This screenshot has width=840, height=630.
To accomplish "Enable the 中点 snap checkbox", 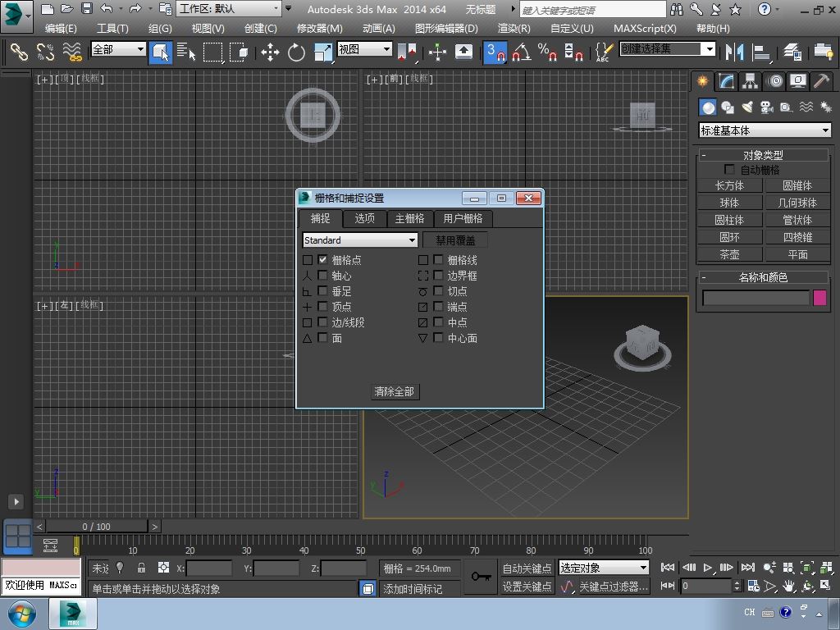I will pyautogui.click(x=438, y=322).
